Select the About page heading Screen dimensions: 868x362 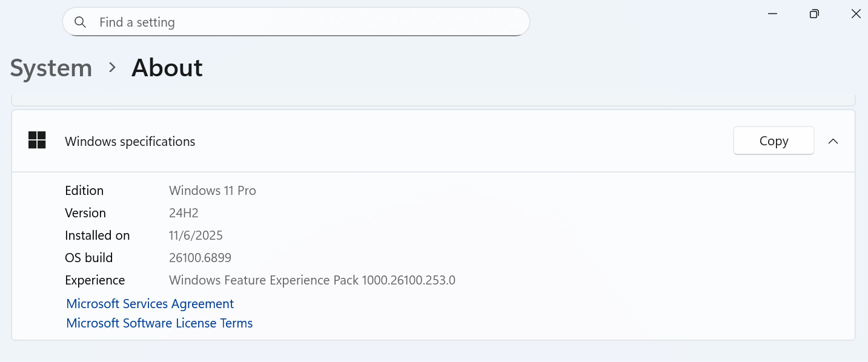[167, 68]
